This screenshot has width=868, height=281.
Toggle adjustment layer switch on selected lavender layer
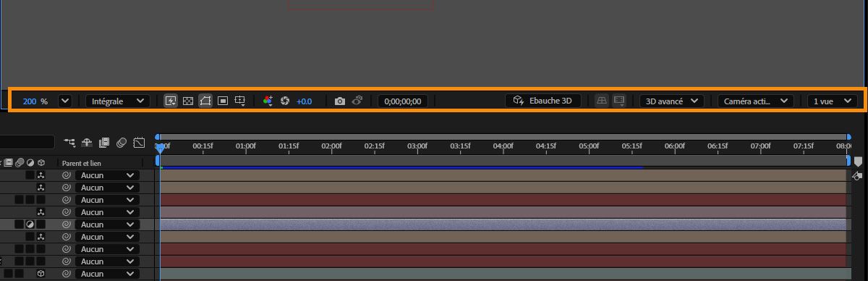[x=30, y=225]
